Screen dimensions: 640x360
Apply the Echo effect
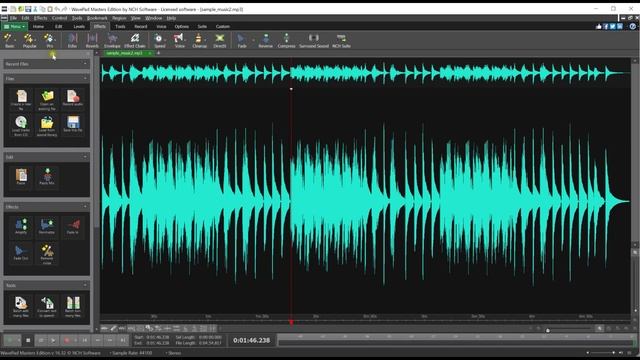click(72, 40)
